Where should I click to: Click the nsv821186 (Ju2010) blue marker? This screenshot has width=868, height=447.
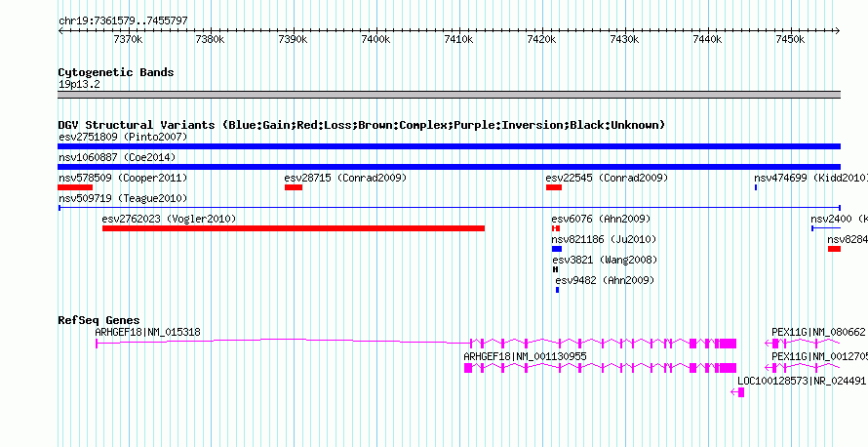point(556,249)
